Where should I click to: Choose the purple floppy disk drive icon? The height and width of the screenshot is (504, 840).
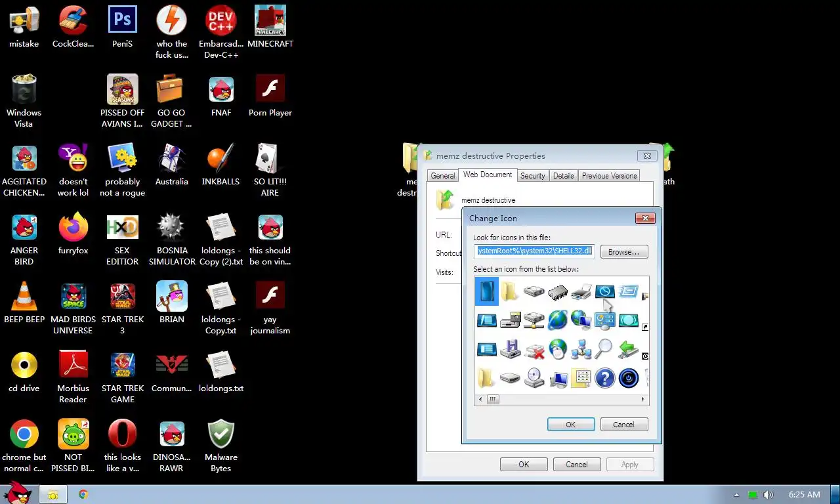click(510, 349)
